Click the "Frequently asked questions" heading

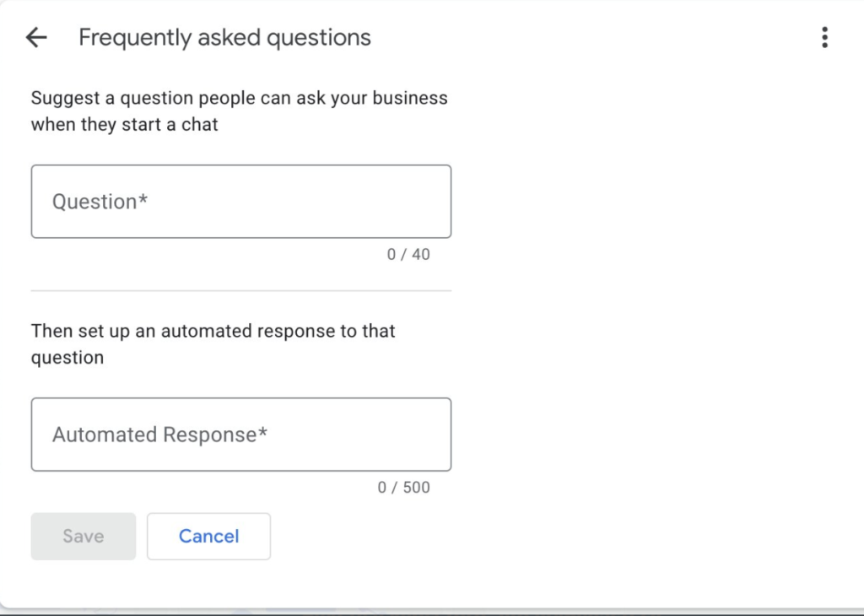point(224,38)
